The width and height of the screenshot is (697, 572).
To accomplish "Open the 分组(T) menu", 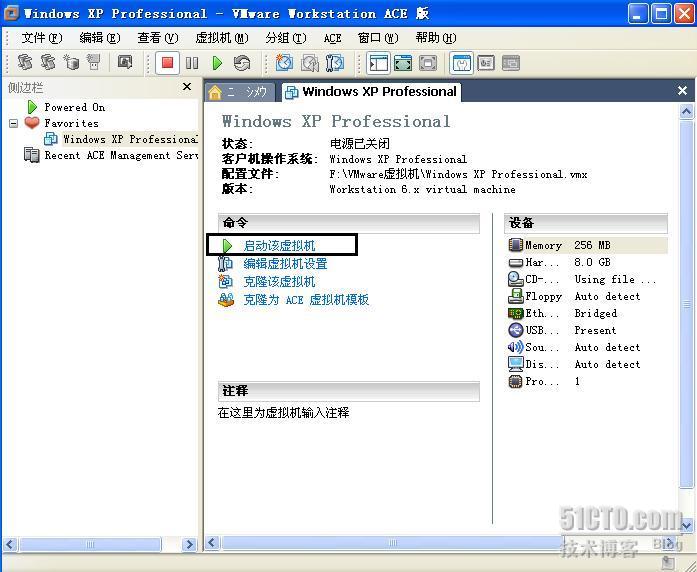I will tap(285, 38).
